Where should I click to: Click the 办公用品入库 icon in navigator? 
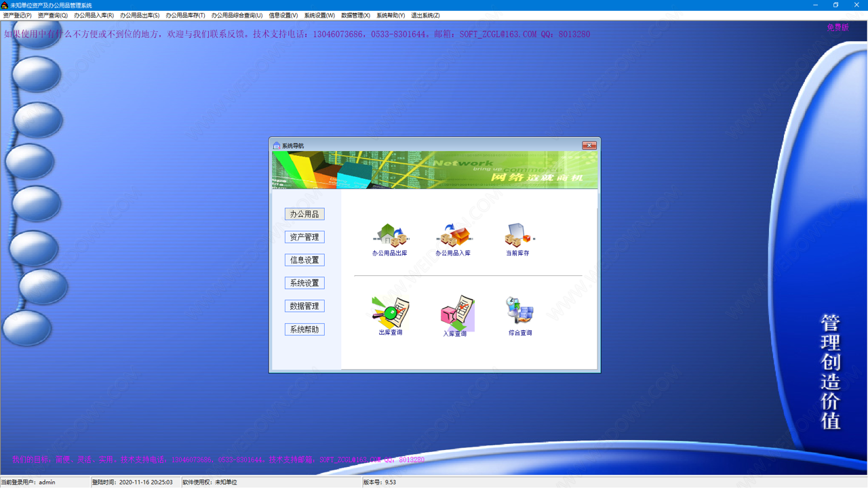[453, 241]
